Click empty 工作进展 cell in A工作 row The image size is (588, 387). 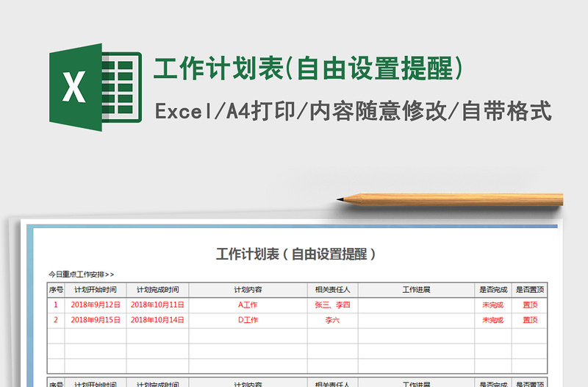tap(416, 305)
